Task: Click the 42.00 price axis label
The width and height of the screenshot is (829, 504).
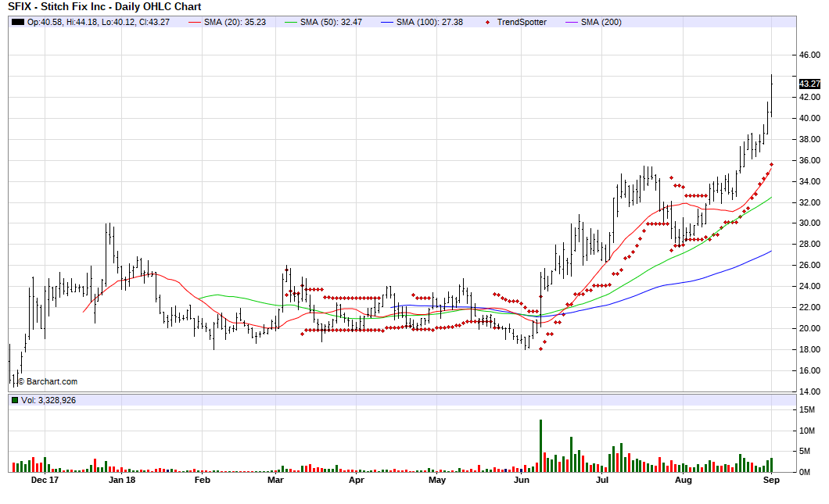Action: [x=809, y=97]
